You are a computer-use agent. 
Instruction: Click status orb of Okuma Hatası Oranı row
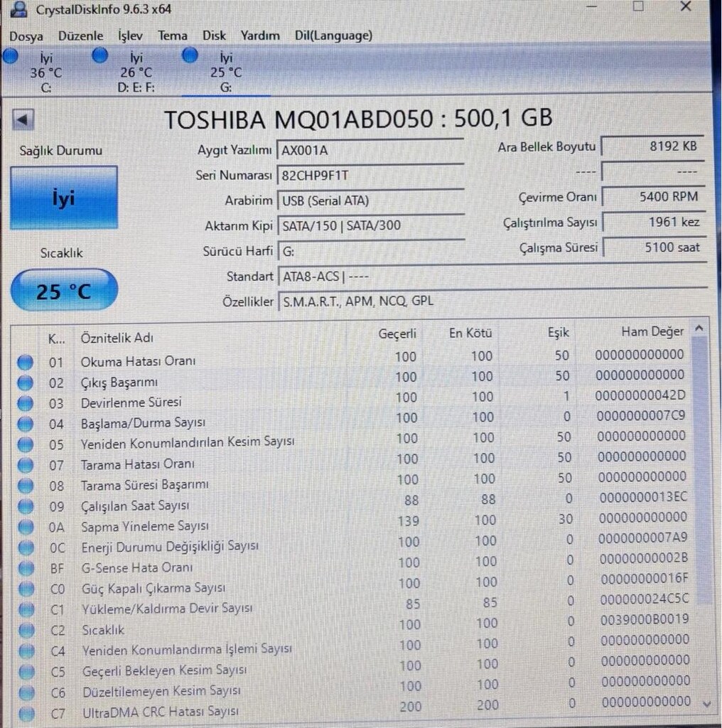pos(25,362)
